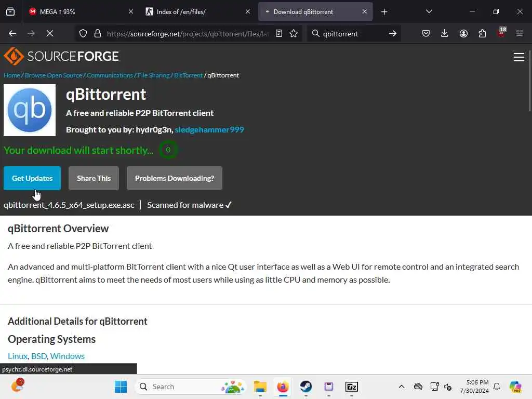Open Copilot preview icon in taskbar
This screenshot has width=532, height=399.
click(x=515, y=387)
